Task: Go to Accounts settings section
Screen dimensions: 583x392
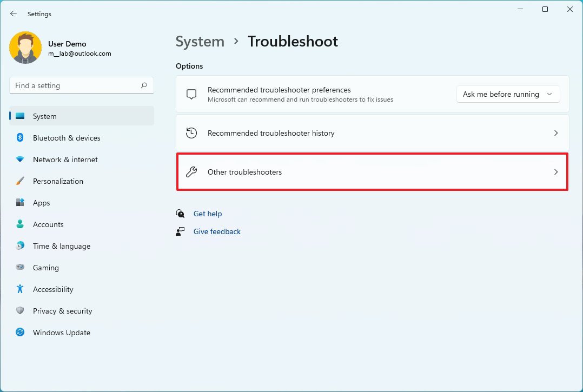Action: point(48,224)
